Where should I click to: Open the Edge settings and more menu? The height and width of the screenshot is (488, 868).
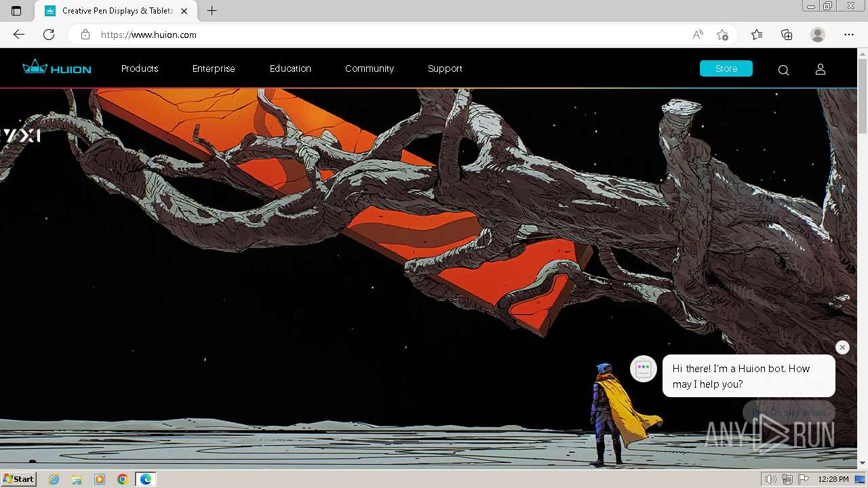coord(849,35)
